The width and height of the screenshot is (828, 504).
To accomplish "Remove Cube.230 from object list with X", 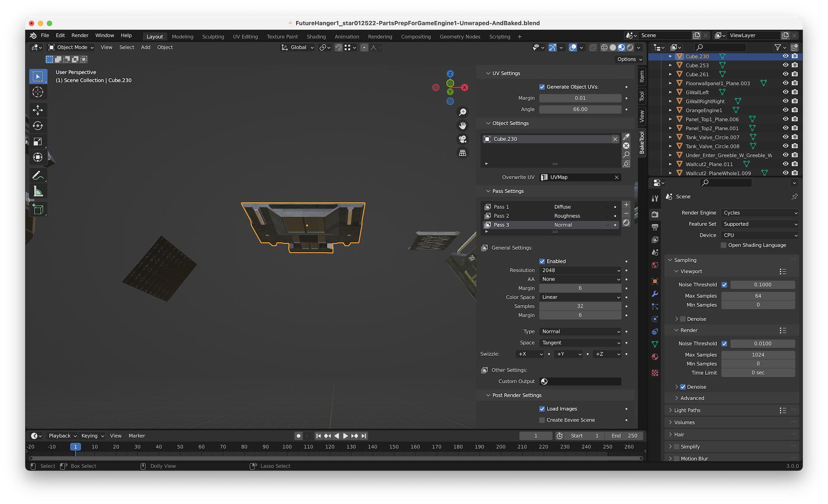I will 615,139.
